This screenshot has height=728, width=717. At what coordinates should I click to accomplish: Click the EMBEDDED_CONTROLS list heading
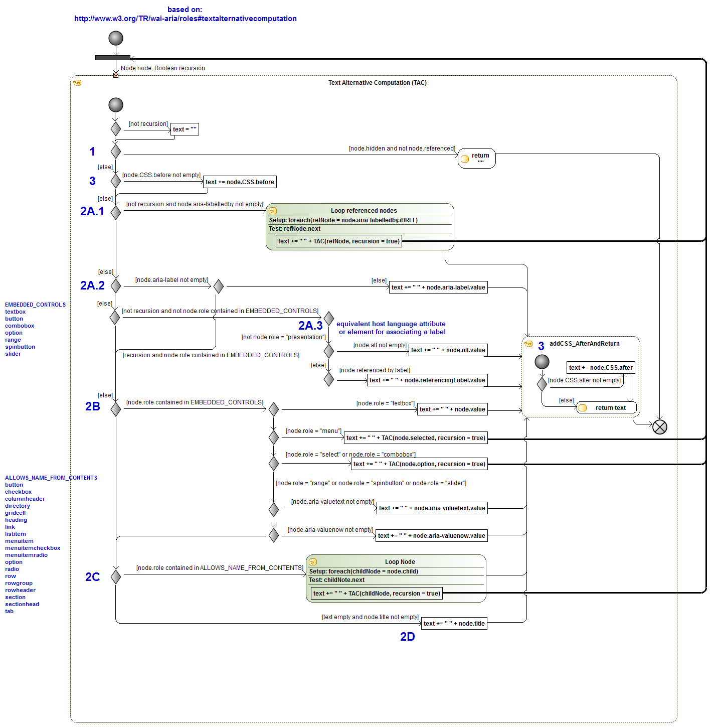[35, 305]
